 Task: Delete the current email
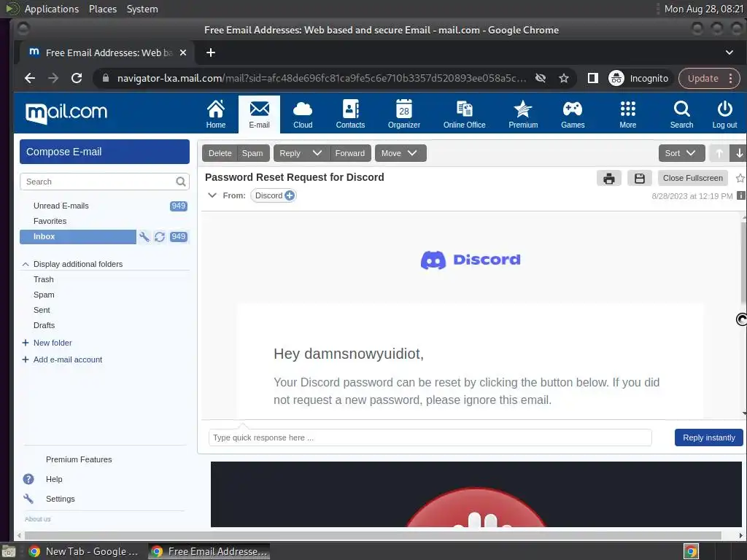(x=220, y=153)
